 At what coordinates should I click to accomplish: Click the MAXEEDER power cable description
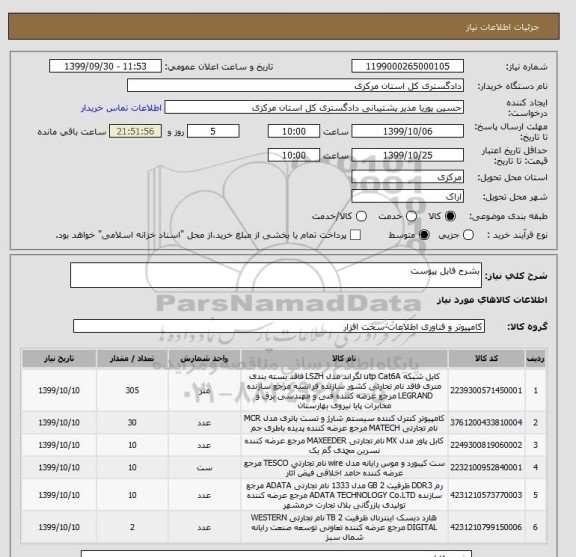click(x=344, y=445)
